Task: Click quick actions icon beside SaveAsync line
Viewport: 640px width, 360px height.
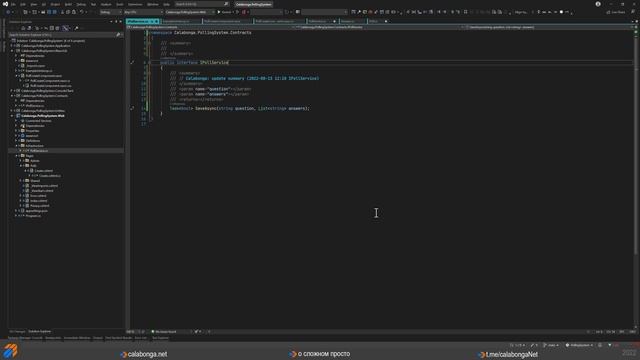Action: pyautogui.click(x=132, y=109)
